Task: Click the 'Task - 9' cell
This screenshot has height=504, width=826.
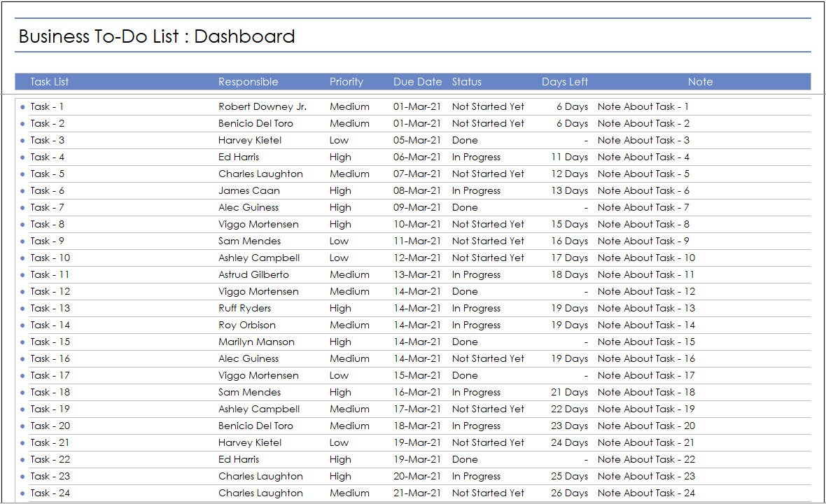Action: click(x=48, y=241)
